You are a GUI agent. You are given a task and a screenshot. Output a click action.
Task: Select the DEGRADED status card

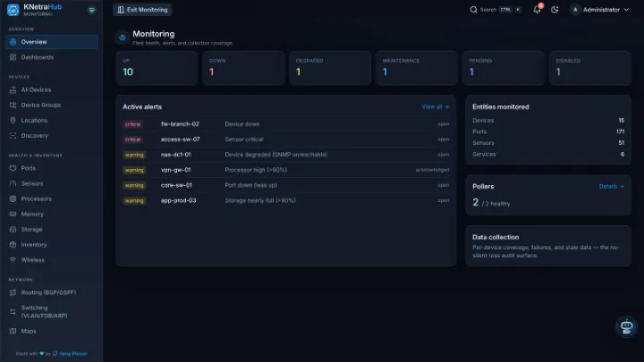pos(330,68)
